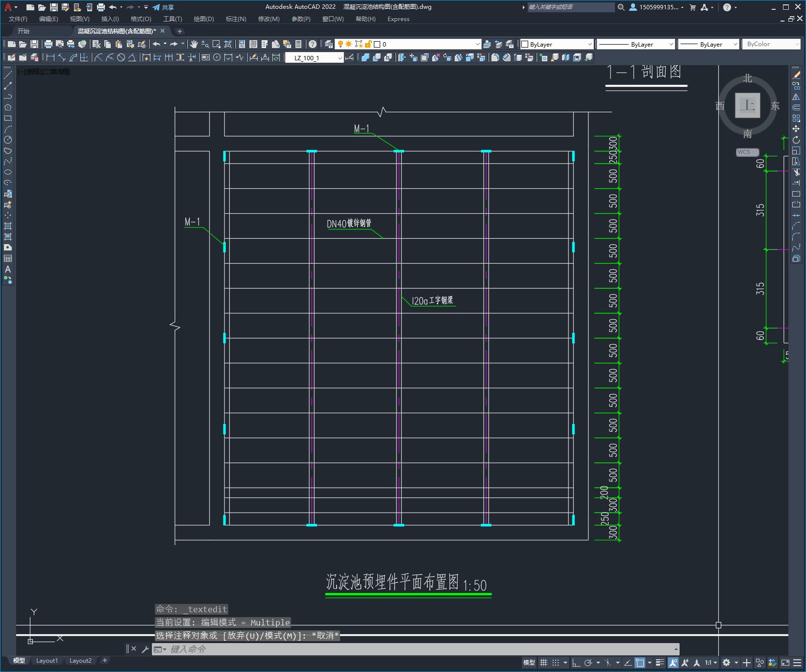Close the 混凝沉淀池结构图 drawing tab

(x=163, y=31)
